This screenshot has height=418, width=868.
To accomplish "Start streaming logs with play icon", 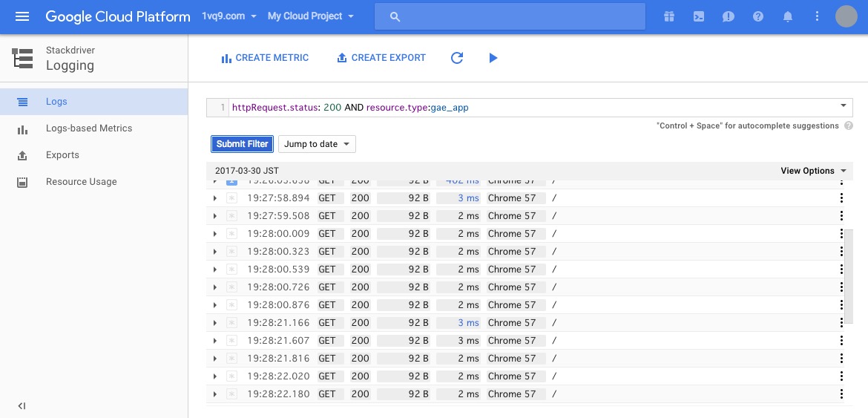I will click(x=493, y=58).
